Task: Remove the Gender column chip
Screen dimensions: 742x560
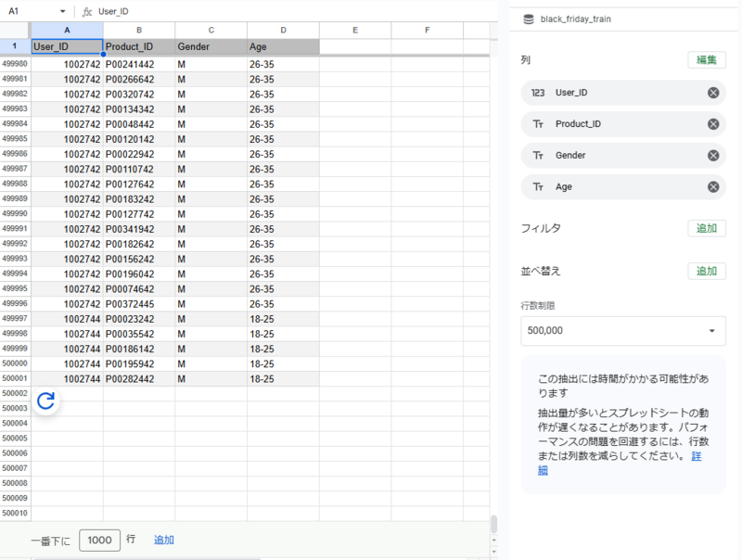Action: (713, 156)
